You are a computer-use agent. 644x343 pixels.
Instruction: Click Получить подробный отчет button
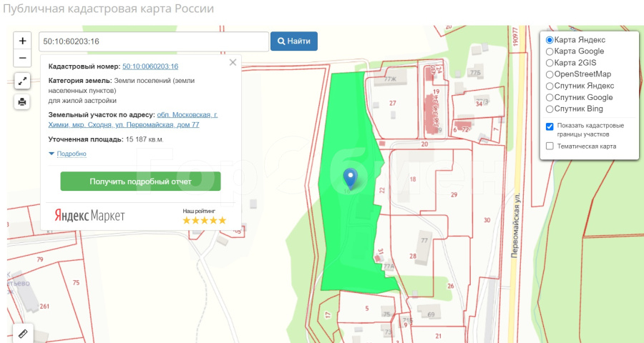[x=140, y=182]
